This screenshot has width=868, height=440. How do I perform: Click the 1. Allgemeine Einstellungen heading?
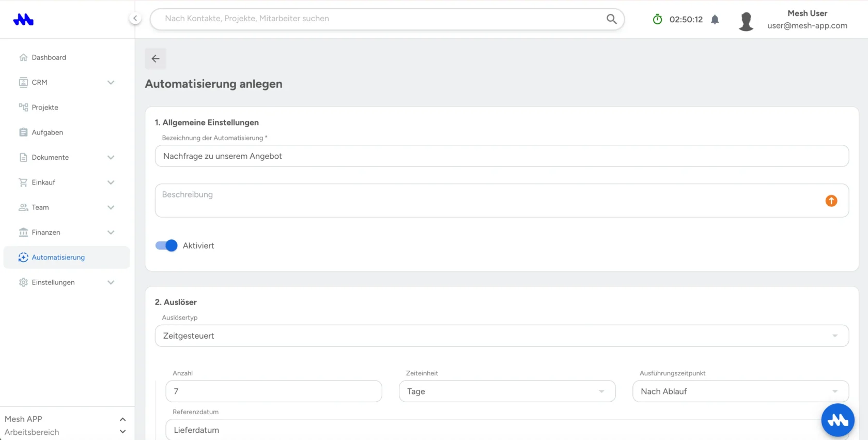pyautogui.click(x=207, y=123)
